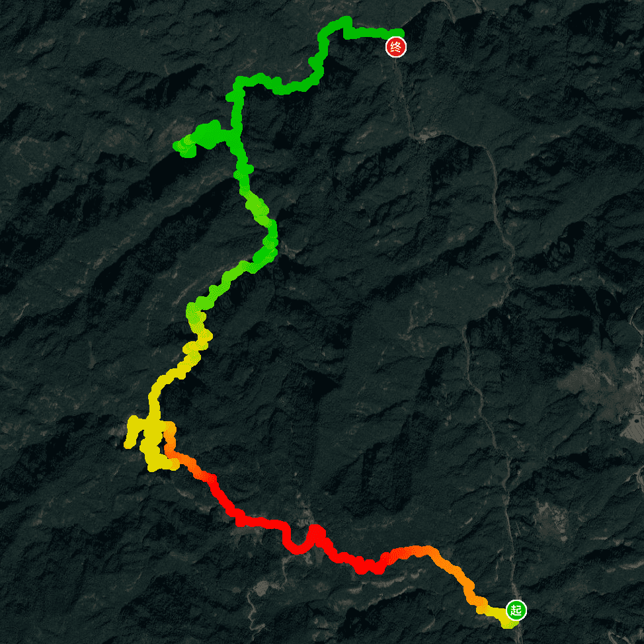Click the orange segment joining the yellow cluster
644x644 pixels.
click(170, 440)
